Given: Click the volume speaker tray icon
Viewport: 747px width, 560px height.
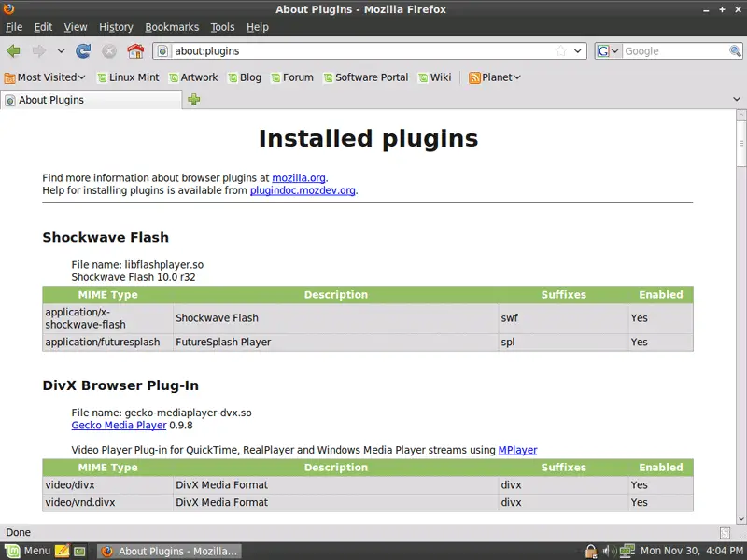Looking at the screenshot, I should 609,551.
